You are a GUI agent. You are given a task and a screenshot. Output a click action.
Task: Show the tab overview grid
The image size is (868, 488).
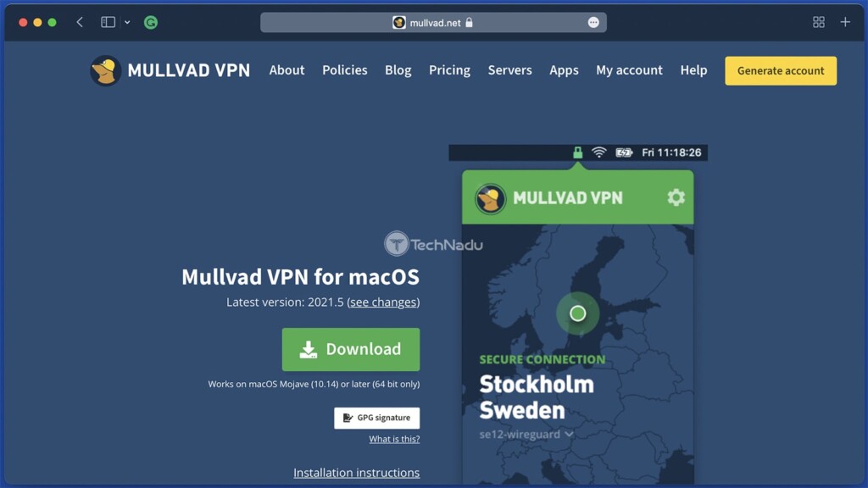click(x=818, y=22)
